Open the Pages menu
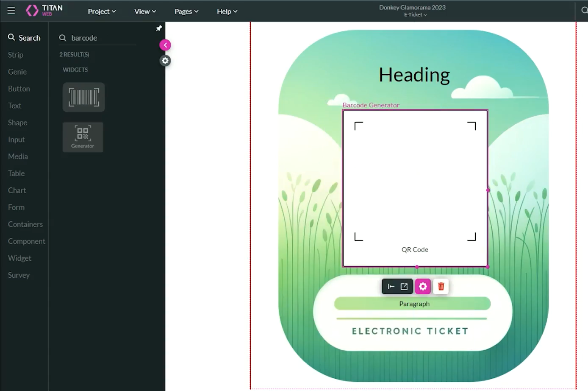 coord(186,11)
